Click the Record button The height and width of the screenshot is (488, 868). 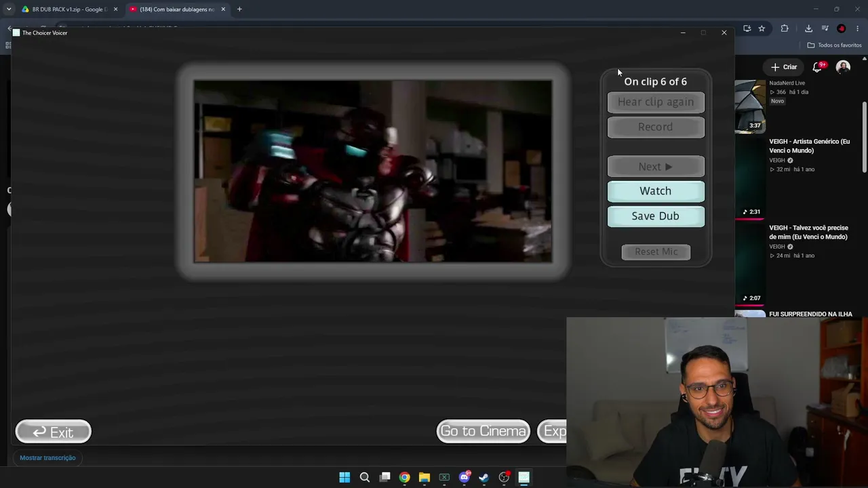coord(656,127)
